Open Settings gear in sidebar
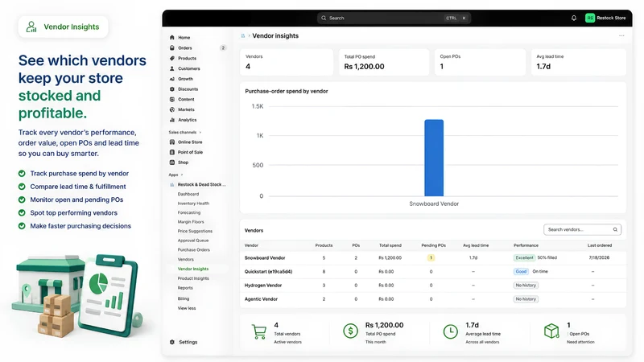The width and height of the screenshot is (644, 362). coord(172,342)
